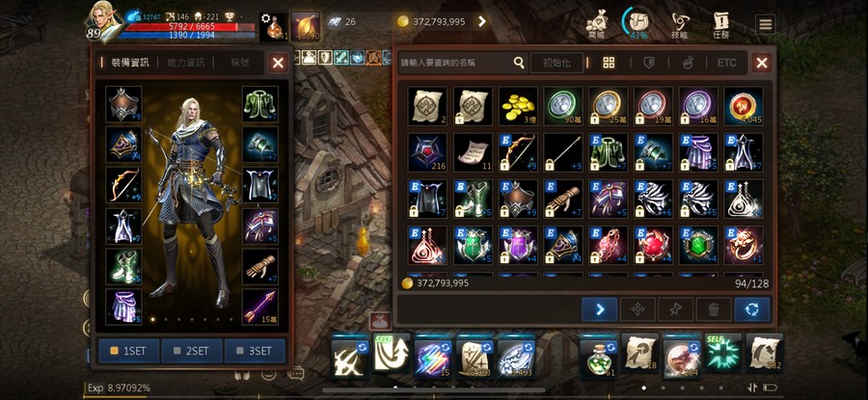Viewport: 868px width, 400px height.
Task: Click the blue inventory refresh sort icon
Action: coord(752,309)
